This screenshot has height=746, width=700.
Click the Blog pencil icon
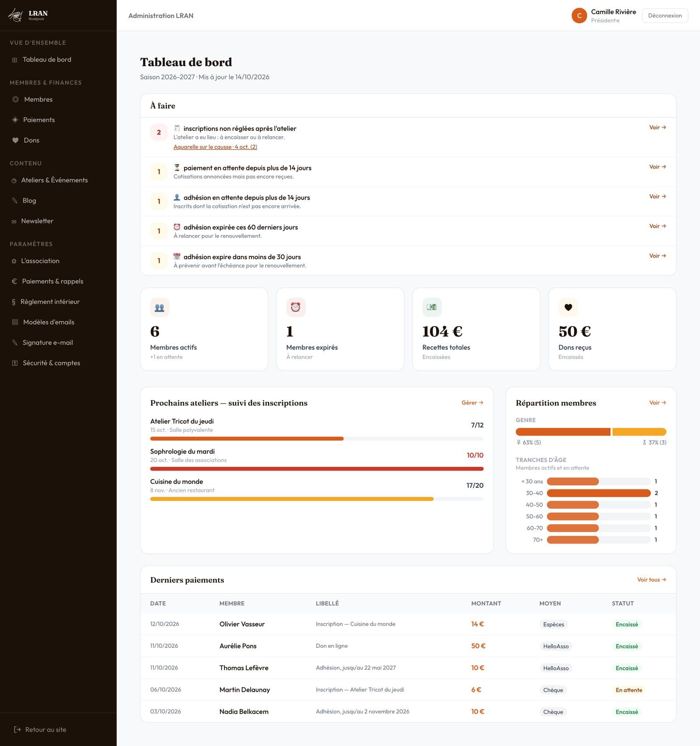click(x=14, y=201)
